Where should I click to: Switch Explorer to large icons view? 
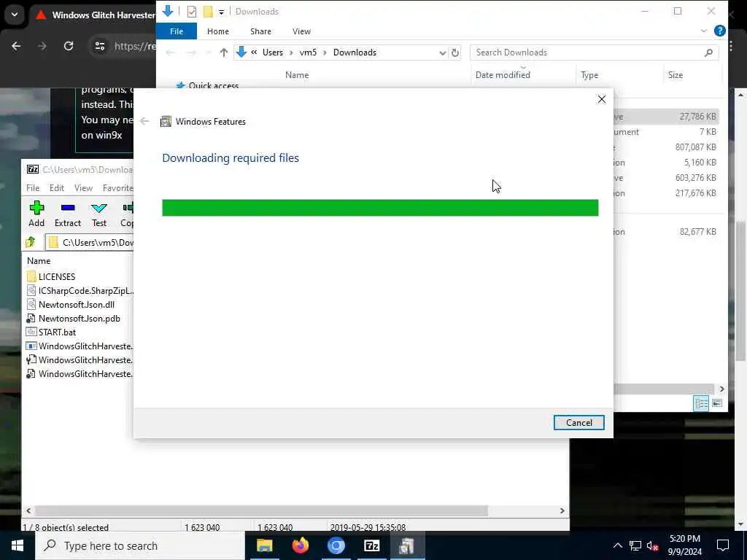(x=716, y=403)
